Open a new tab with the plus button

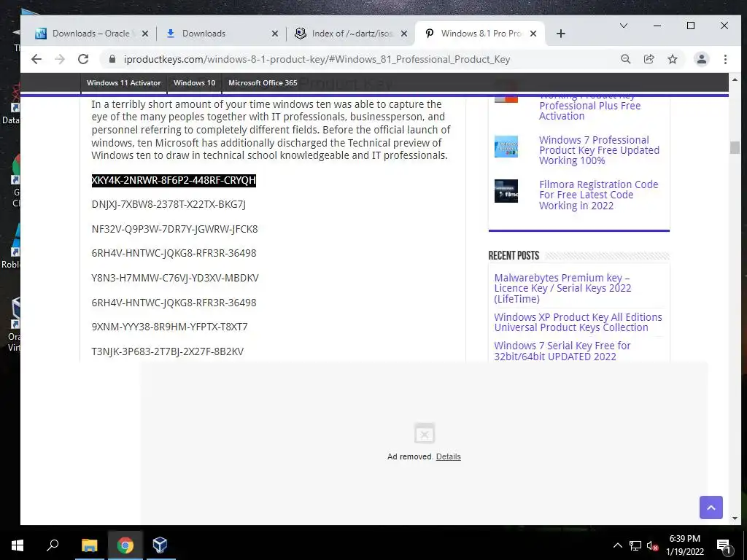coord(561,34)
